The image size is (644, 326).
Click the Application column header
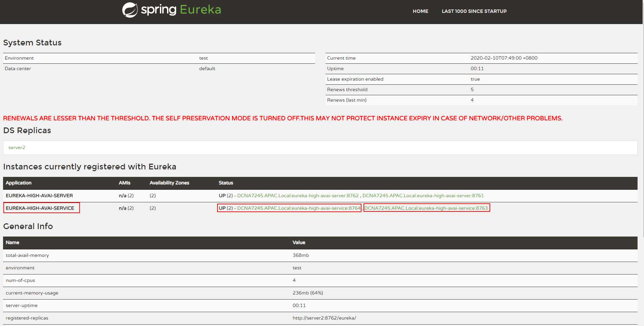click(19, 183)
